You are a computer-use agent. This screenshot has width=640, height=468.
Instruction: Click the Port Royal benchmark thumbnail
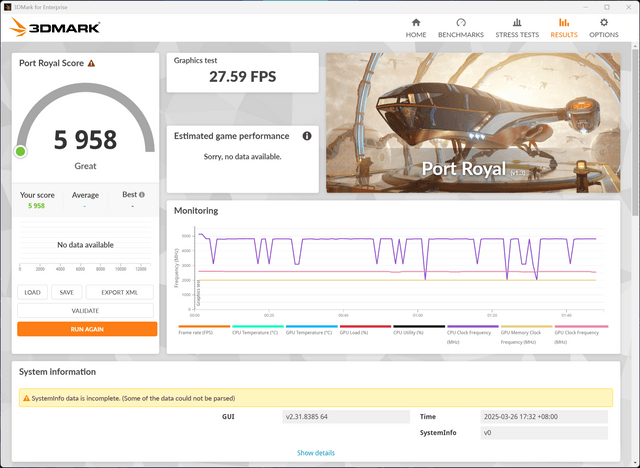click(x=473, y=123)
